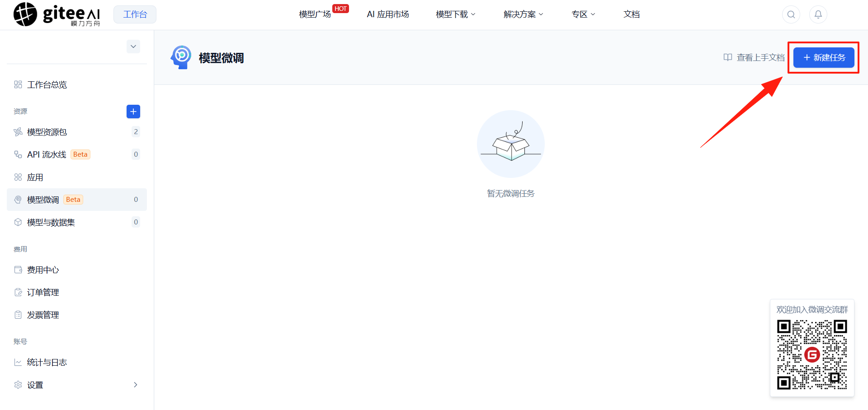The image size is (868, 410).
Task: Click the QR code for 微调交流群
Action: (x=812, y=354)
